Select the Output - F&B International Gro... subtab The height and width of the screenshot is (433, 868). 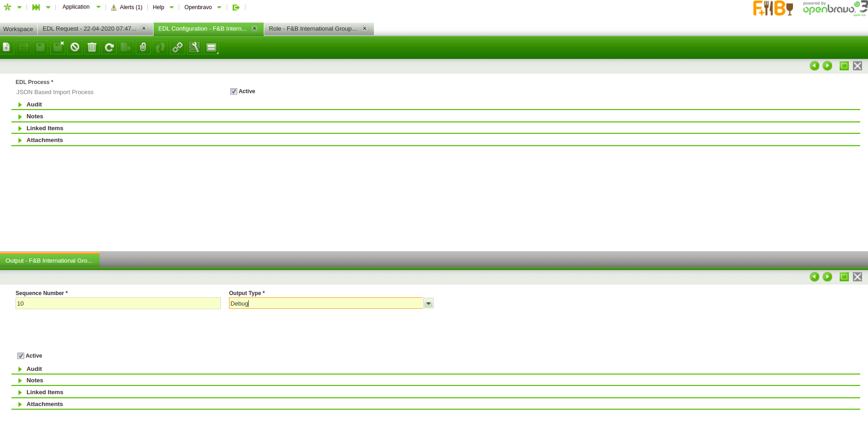(x=49, y=261)
